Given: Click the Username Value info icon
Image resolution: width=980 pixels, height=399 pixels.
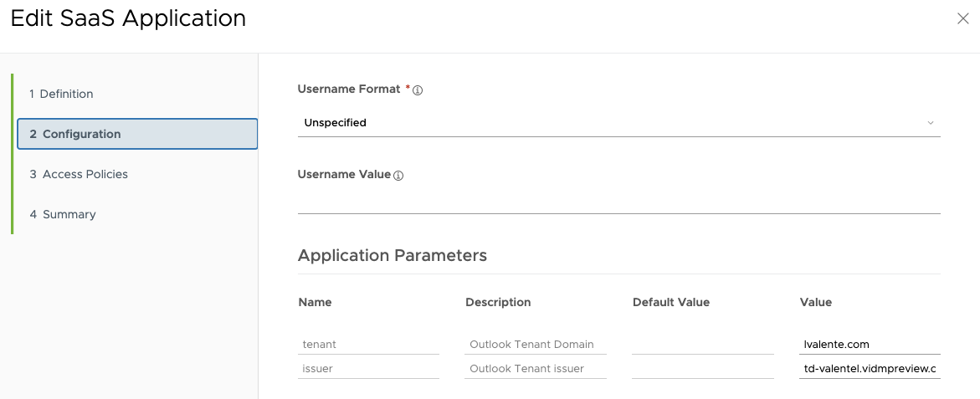Looking at the screenshot, I should (x=398, y=176).
